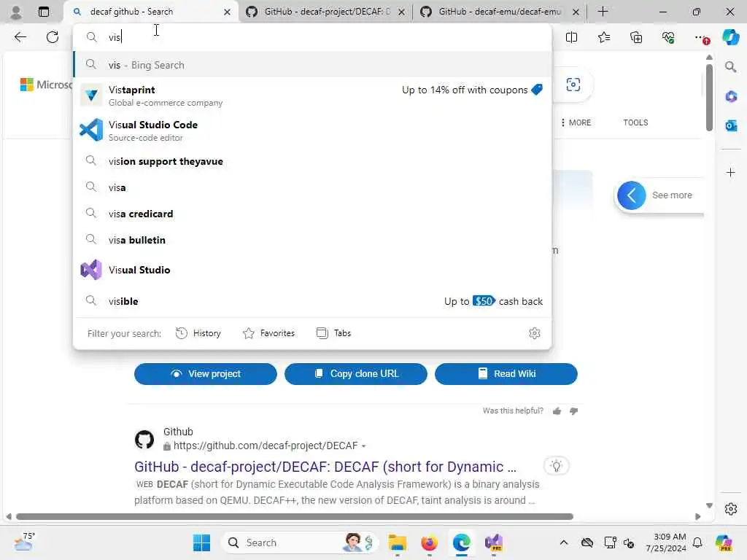Open the weather widget showing 75°
The width and height of the screenshot is (747, 560).
(x=24, y=542)
